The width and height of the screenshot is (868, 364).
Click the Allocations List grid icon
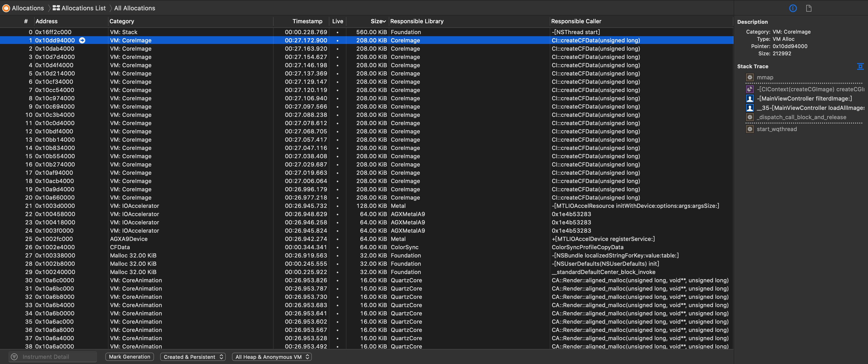click(x=56, y=8)
